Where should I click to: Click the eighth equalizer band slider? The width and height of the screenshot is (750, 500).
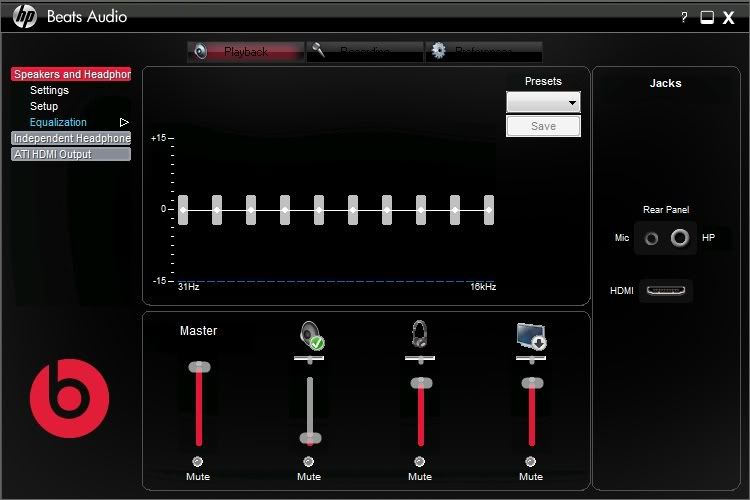[x=420, y=210]
